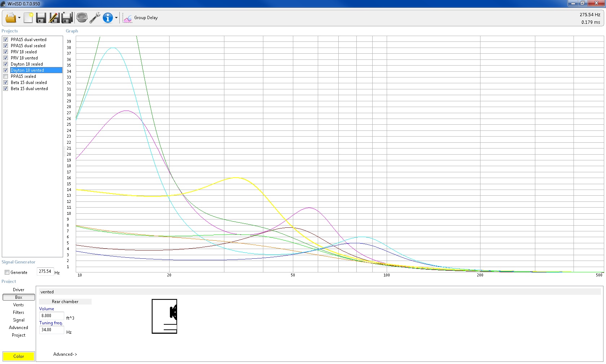Click the ft^3 volume unit label
The image size is (606, 364).
point(70,318)
